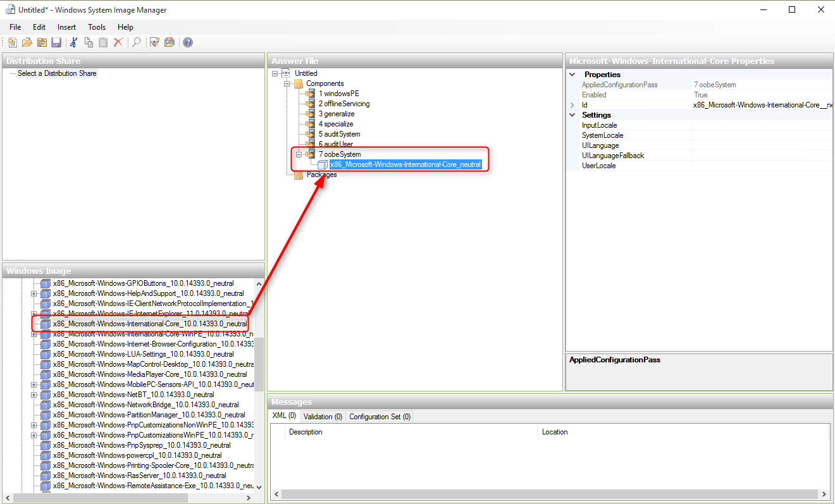Save the answer file with the floppy icon
This screenshot has width=835, height=504.
coord(56,42)
